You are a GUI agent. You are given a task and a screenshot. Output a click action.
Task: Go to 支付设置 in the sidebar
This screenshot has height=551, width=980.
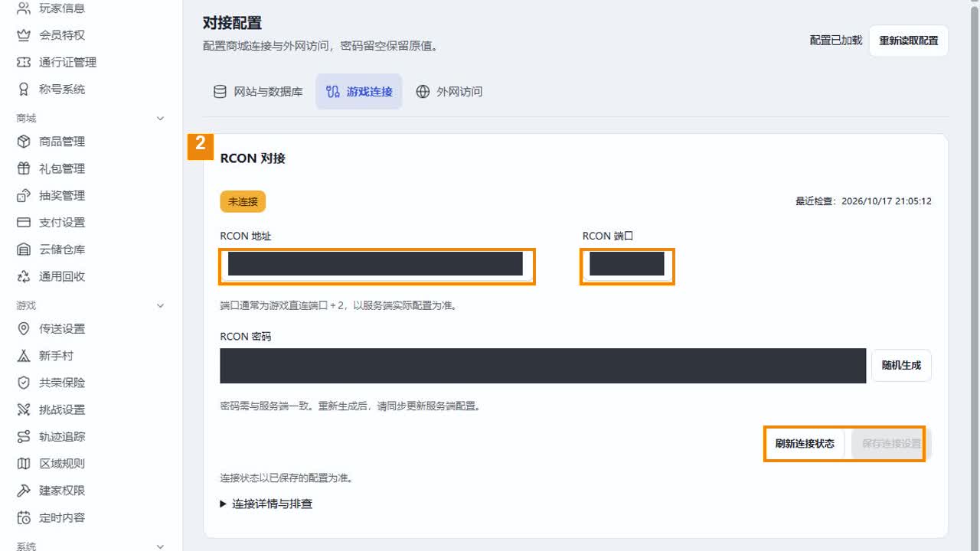(x=61, y=223)
